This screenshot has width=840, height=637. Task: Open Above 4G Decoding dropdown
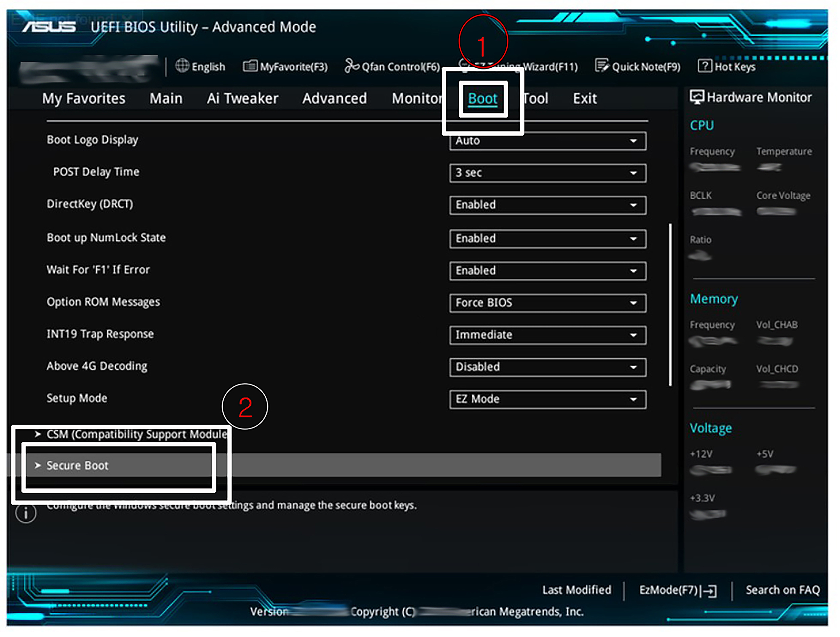pyautogui.click(x=548, y=367)
